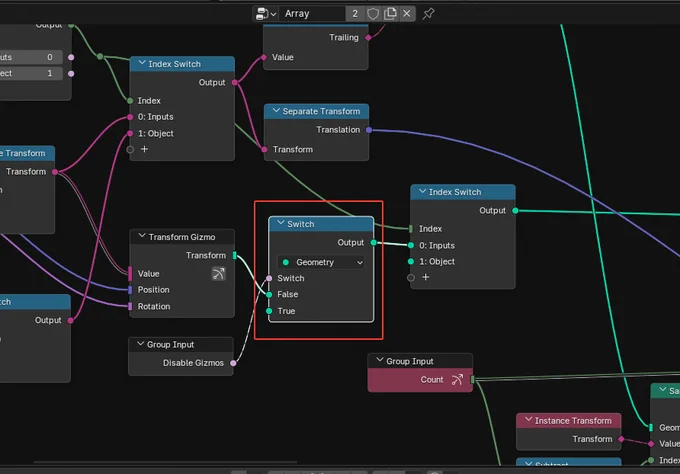Screen dimensions: 680x474
Task: Add item plus in right Index Switch
Action: (425, 277)
